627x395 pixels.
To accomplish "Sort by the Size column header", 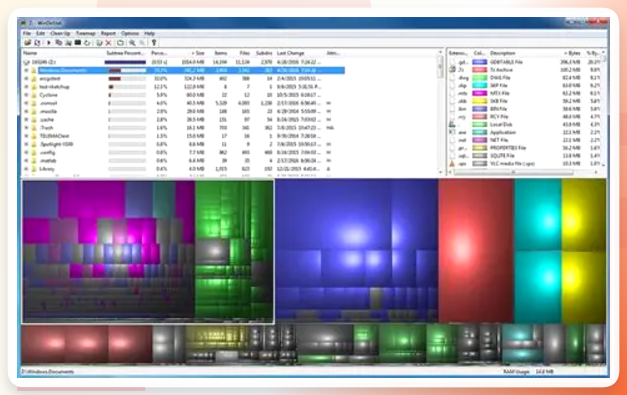I will point(198,53).
